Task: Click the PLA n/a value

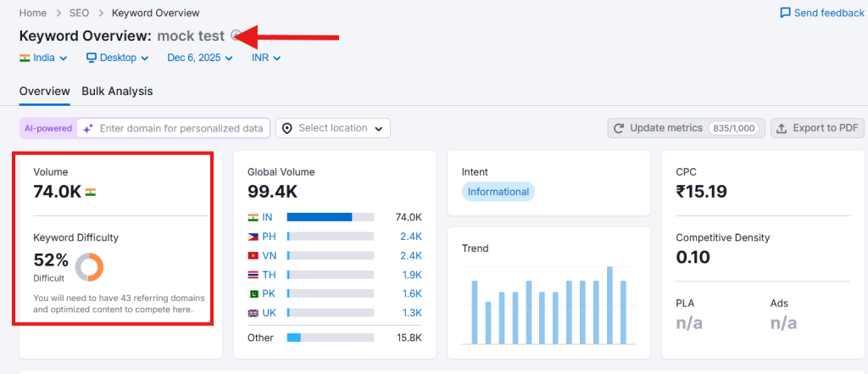Action: pyautogui.click(x=689, y=323)
